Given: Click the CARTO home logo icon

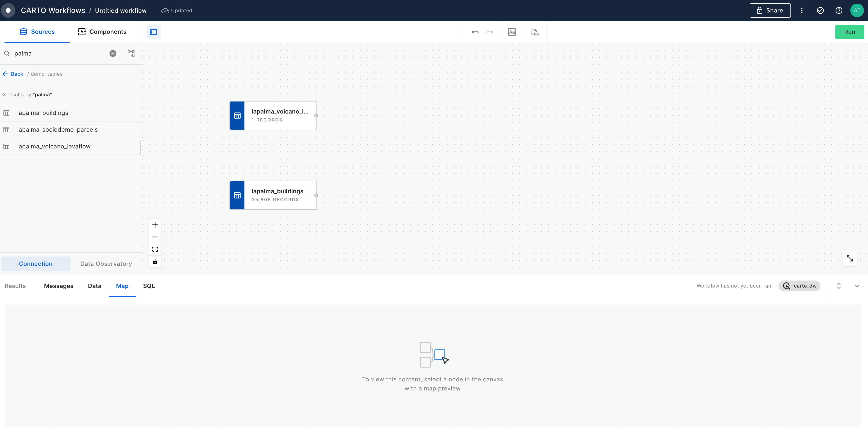Looking at the screenshot, I should (x=8, y=10).
